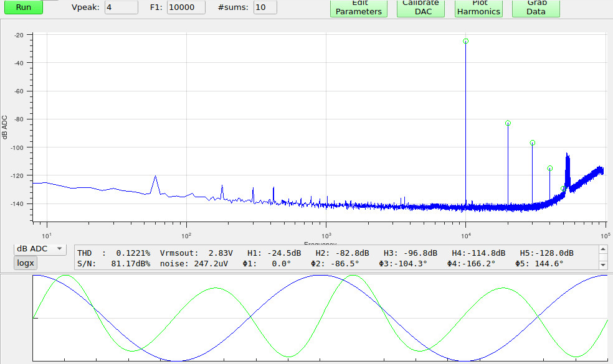613x364 pixels.
Task: Toggle the logx axis button
Action: 26,263
